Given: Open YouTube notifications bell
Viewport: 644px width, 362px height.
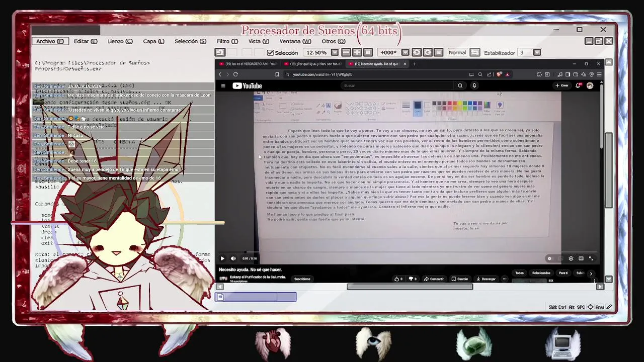Looking at the screenshot, I should (x=578, y=85).
